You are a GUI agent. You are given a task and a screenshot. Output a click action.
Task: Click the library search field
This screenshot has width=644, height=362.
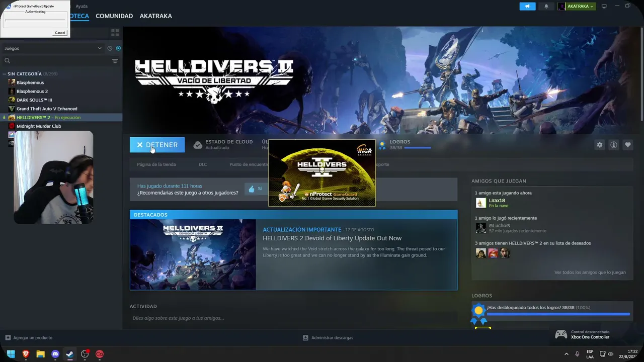pyautogui.click(x=58, y=61)
